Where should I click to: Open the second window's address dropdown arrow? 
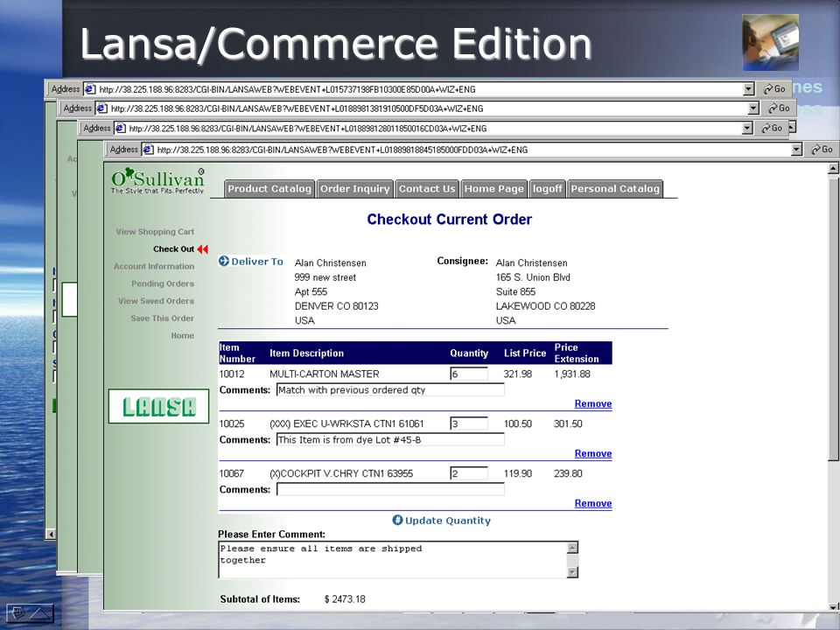click(753, 108)
